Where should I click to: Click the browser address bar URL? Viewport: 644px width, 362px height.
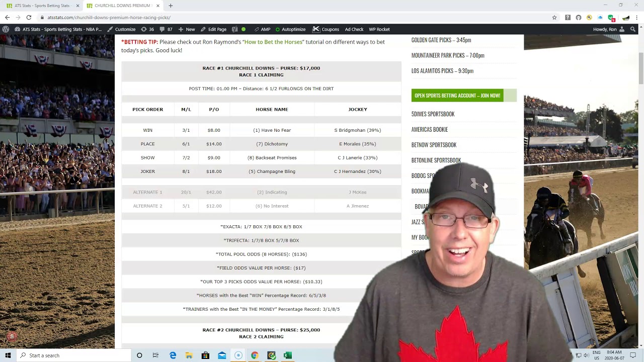coord(109,17)
